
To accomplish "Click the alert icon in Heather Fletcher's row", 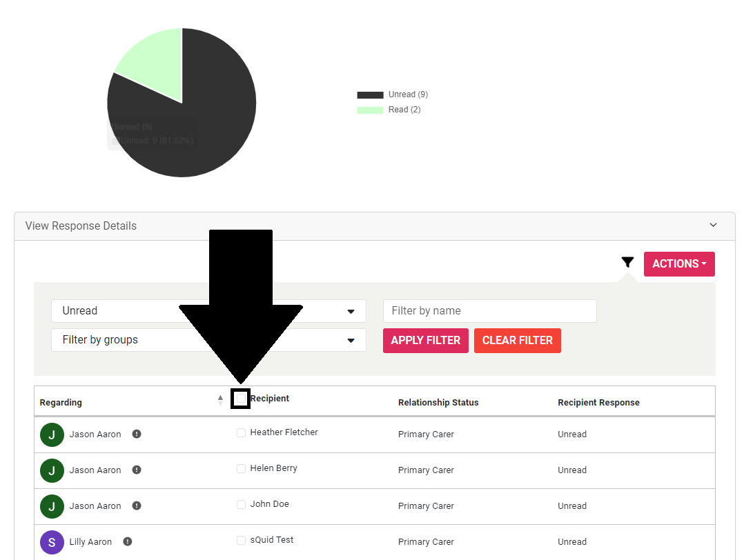I will click(137, 434).
